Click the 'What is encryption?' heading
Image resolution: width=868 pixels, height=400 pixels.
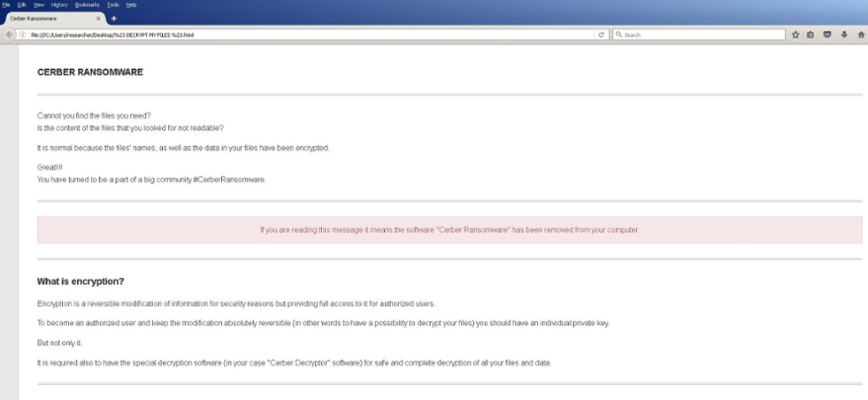[81, 281]
